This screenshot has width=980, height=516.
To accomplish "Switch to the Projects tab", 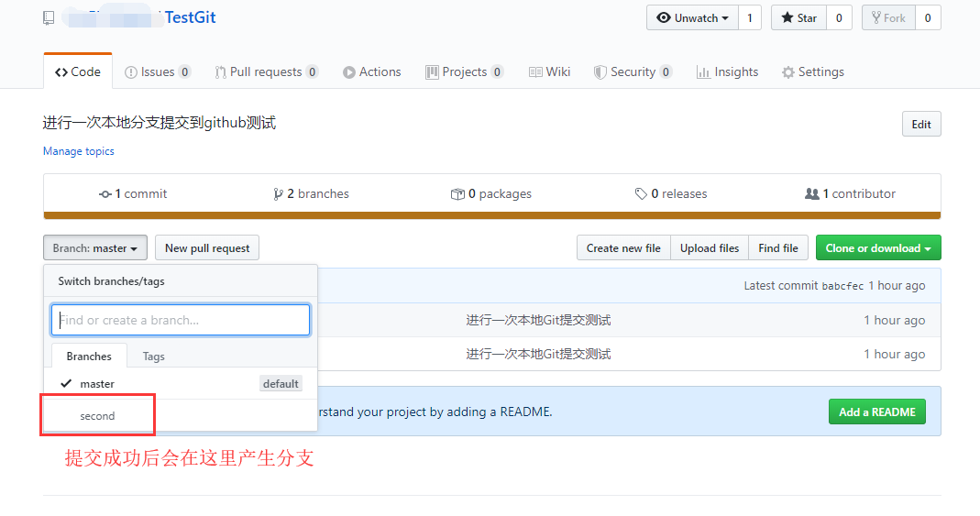I will 465,71.
